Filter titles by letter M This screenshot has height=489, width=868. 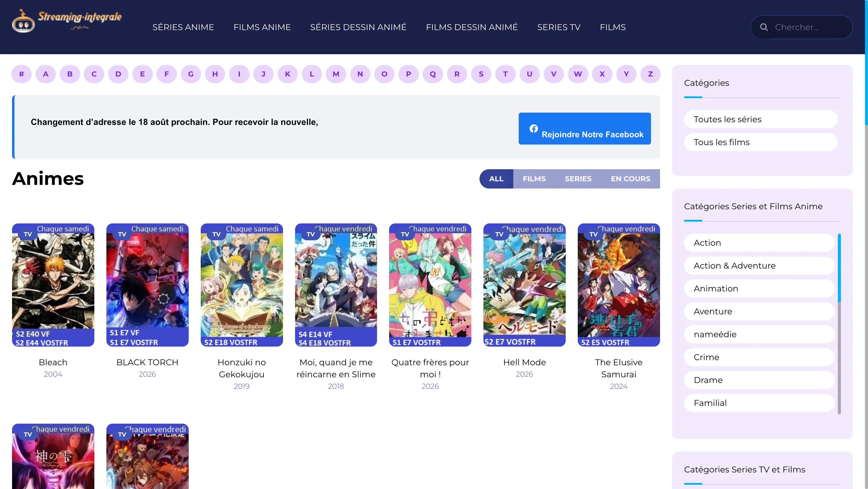pyautogui.click(x=336, y=74)
